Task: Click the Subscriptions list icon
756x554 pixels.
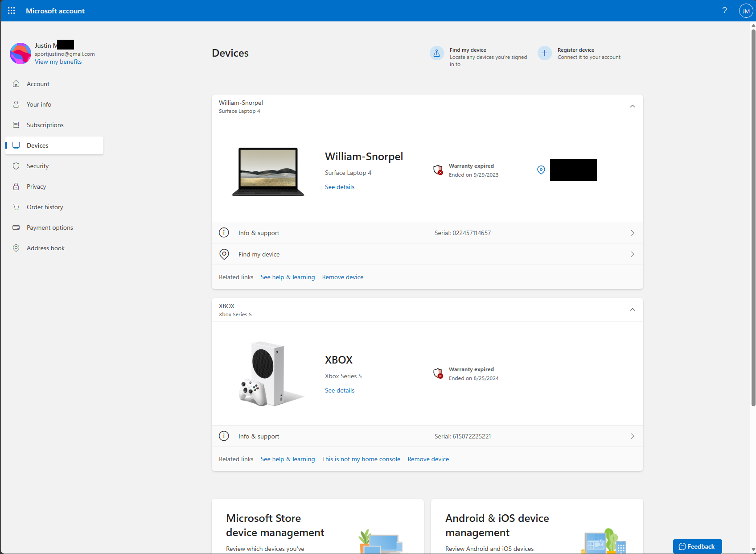Action: pos(16,125)
